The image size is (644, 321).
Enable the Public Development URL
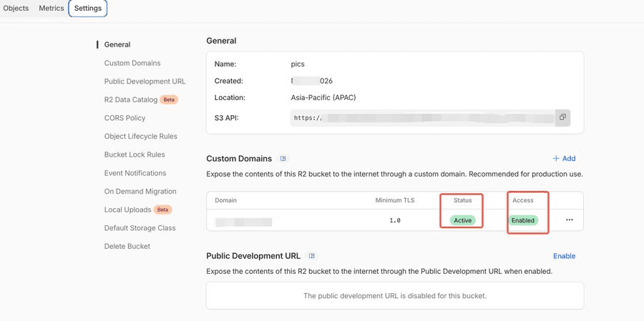pyautogui.click(x=564, y=256)
